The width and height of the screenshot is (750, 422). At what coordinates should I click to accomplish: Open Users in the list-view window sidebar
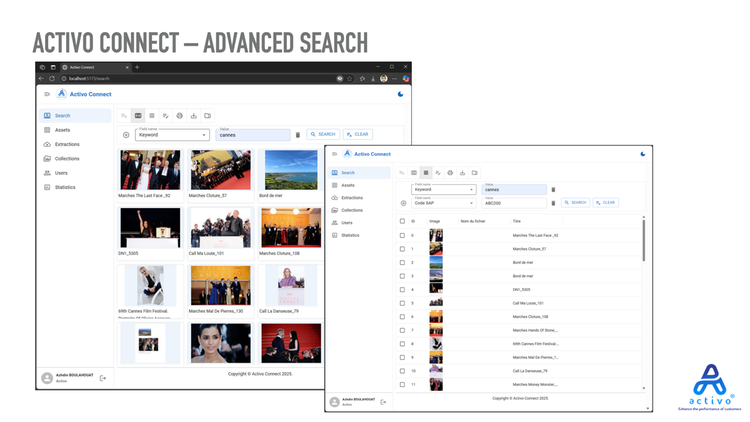pyautogui.click(x=359, y=223)
